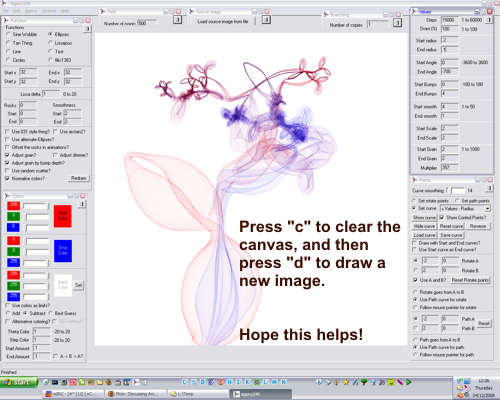Click the Reset Rotate points button
Image resolution: width=500 pixels, height=400 pixels.
pyautogui.click(x=470, y=280)
